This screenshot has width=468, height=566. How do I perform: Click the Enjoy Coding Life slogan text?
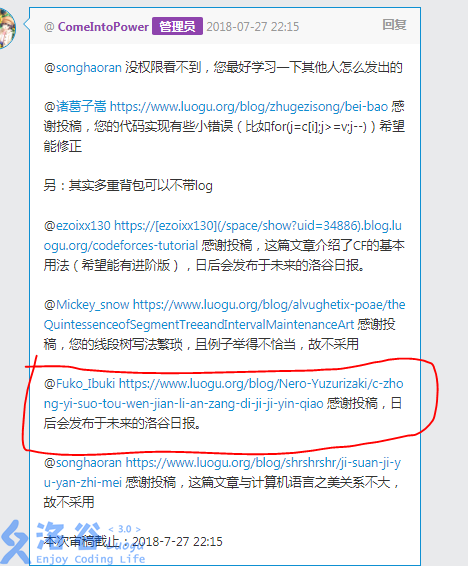91,559
